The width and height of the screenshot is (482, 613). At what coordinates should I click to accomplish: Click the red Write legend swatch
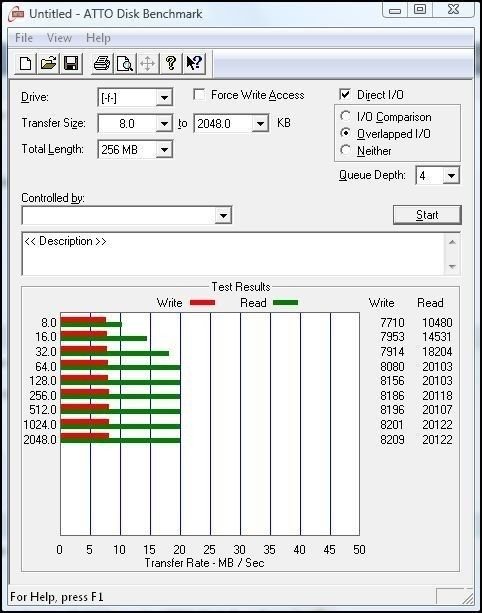point(202,303)
